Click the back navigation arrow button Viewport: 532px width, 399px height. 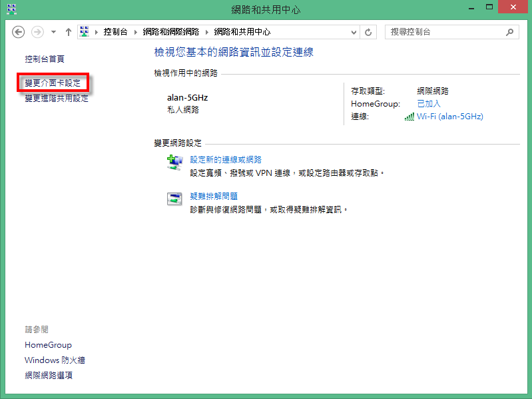coord(19,32)
